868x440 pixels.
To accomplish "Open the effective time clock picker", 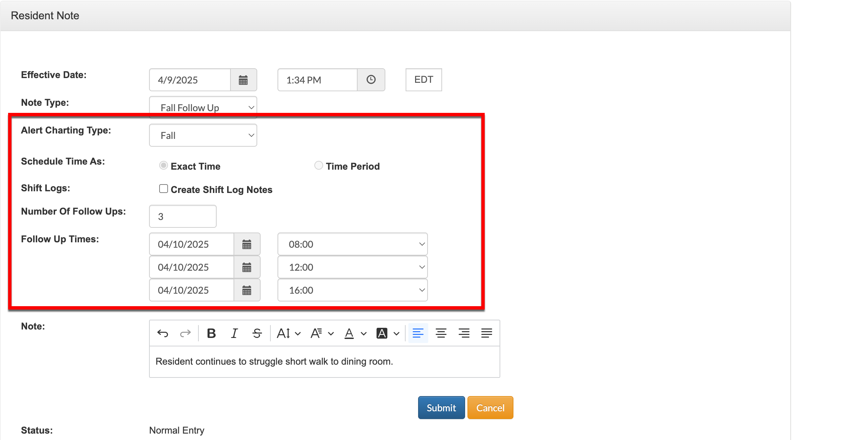I will [x=371, y=80].
